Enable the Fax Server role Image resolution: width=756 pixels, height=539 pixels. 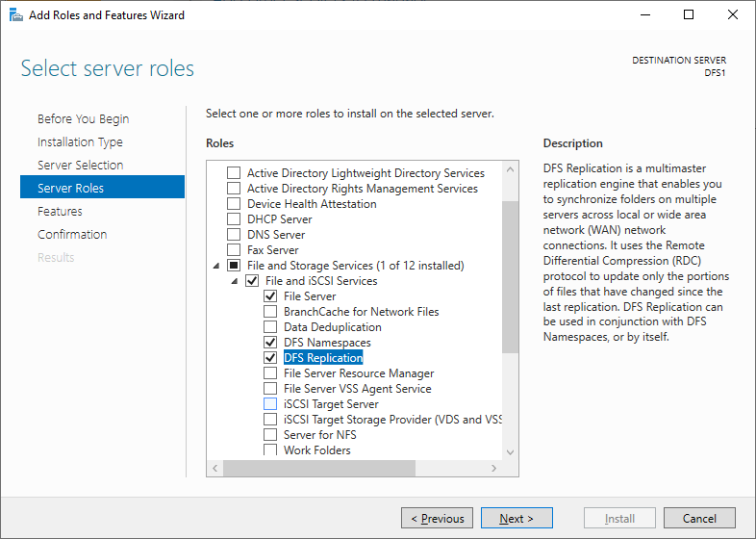[234, 250]
